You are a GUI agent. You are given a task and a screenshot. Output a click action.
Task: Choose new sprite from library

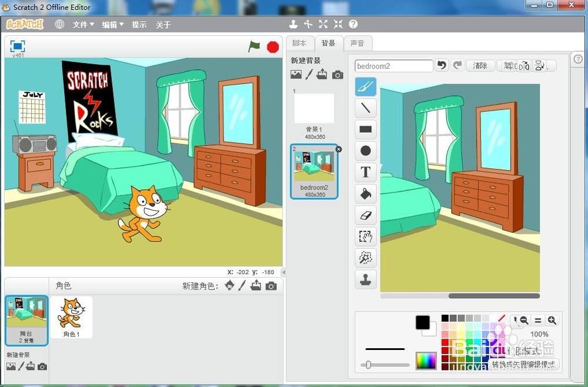229,286
